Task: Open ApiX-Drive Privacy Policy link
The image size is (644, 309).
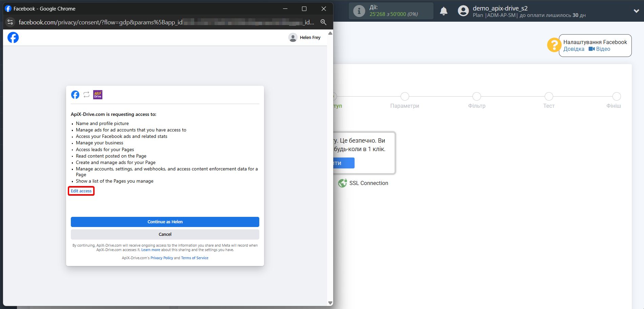Action: [x=162, y=258]
